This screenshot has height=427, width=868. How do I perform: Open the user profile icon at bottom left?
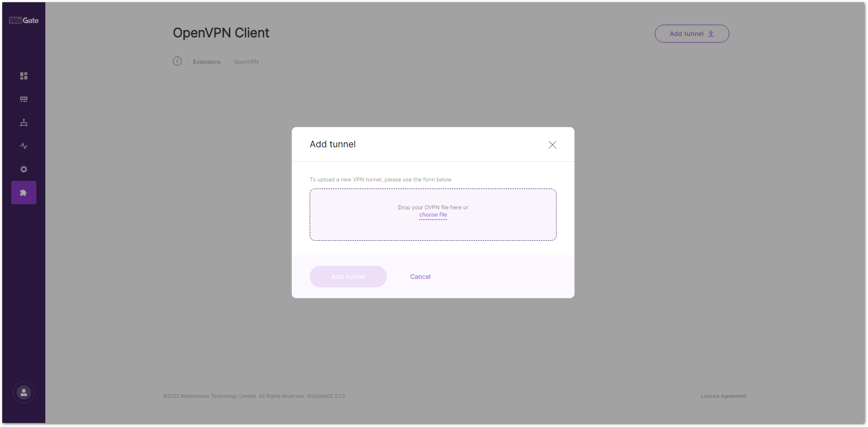click(x=23, y=392)
